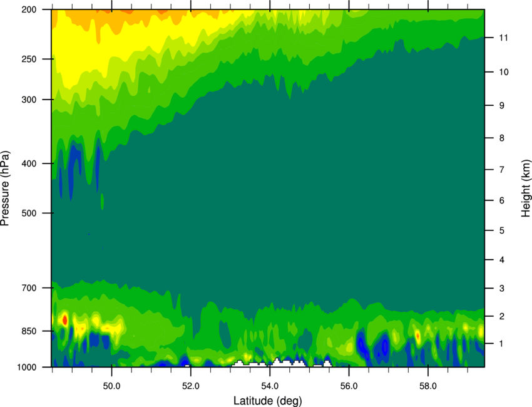Click the 4 km height tick label
The width and height of the screenshot is (532, 407).
[502, 260]
